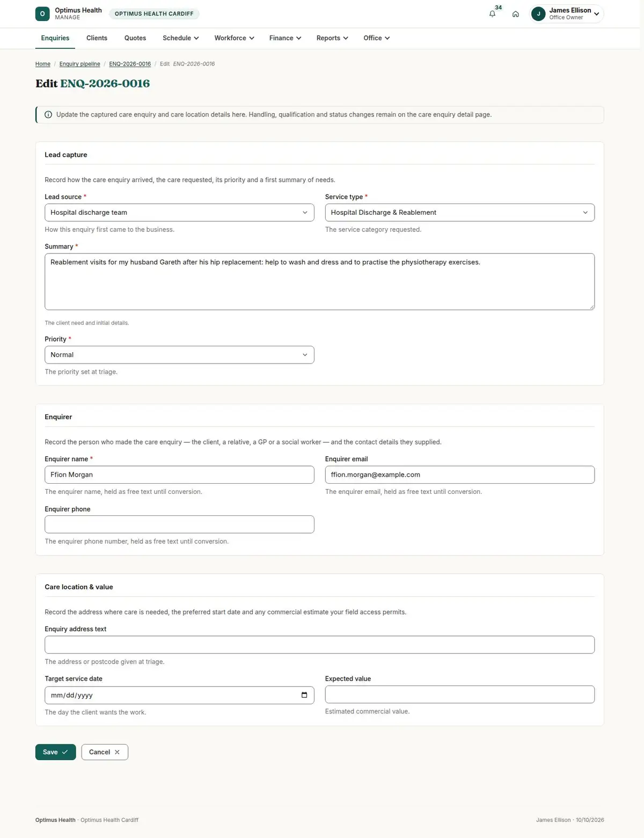
Task: Cancel editing the enquiry
Action: tap(105, 752)
